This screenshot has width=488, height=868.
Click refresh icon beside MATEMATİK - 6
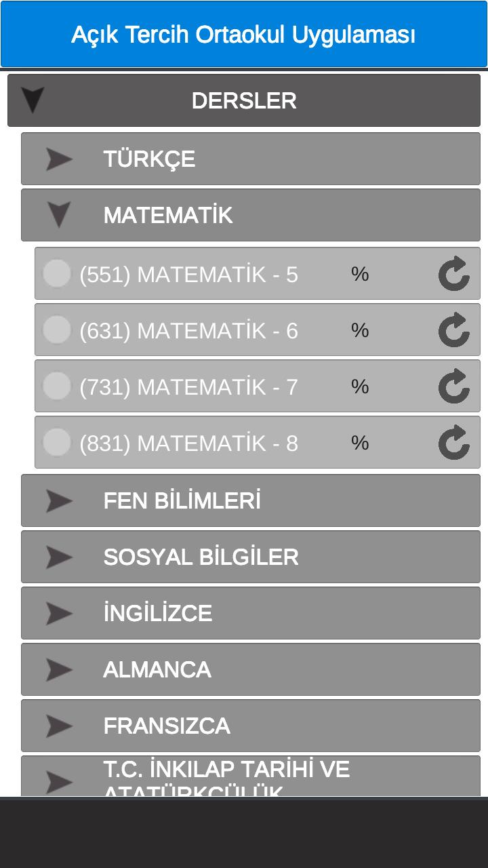[x=453, y=330]
